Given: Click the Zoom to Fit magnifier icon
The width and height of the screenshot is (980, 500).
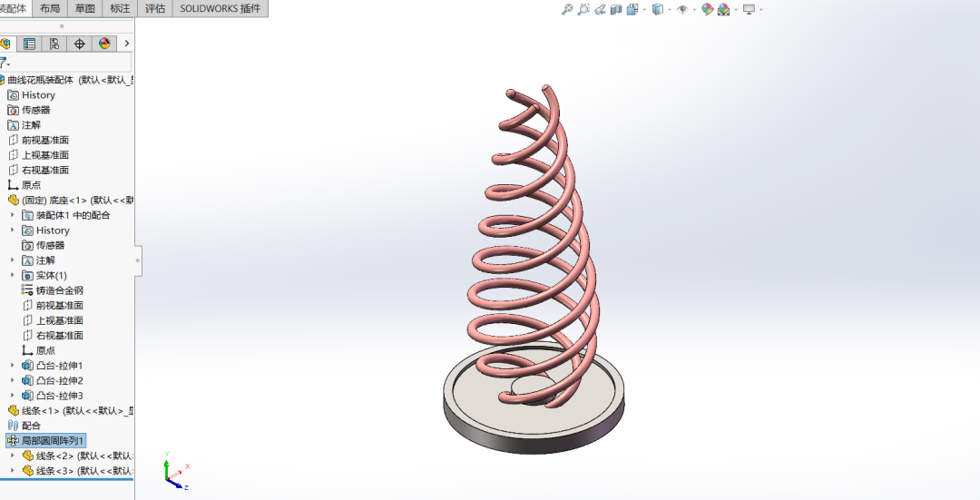Looking at the screenshot, I should click(567, 9).
